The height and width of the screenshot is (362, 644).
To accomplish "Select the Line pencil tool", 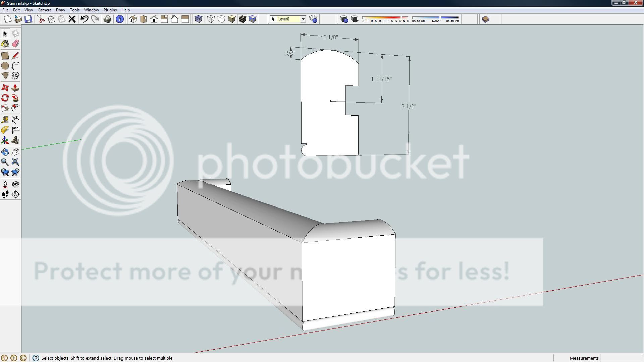I will (15, 56).
